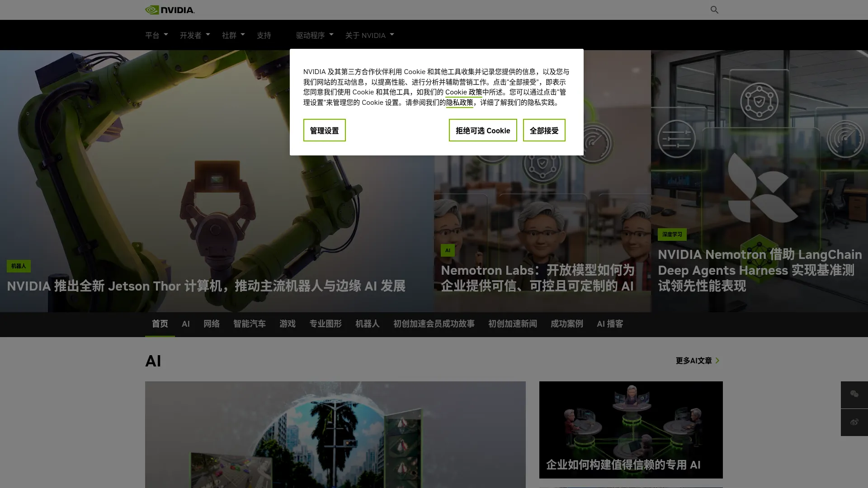Viewport: 868px width, 488px height.
Task: Open the 初创加速会员成功故事 tab
Action: pos(434,324)
